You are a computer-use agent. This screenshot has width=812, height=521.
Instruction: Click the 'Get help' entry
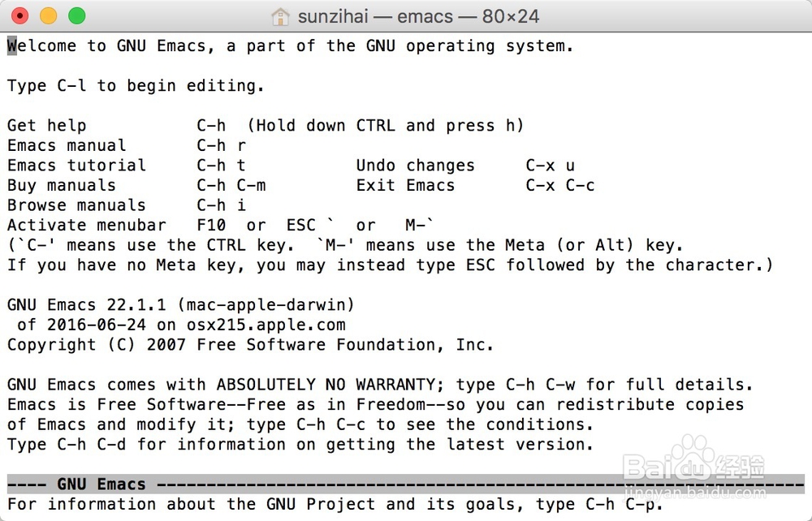coord(46,126)
